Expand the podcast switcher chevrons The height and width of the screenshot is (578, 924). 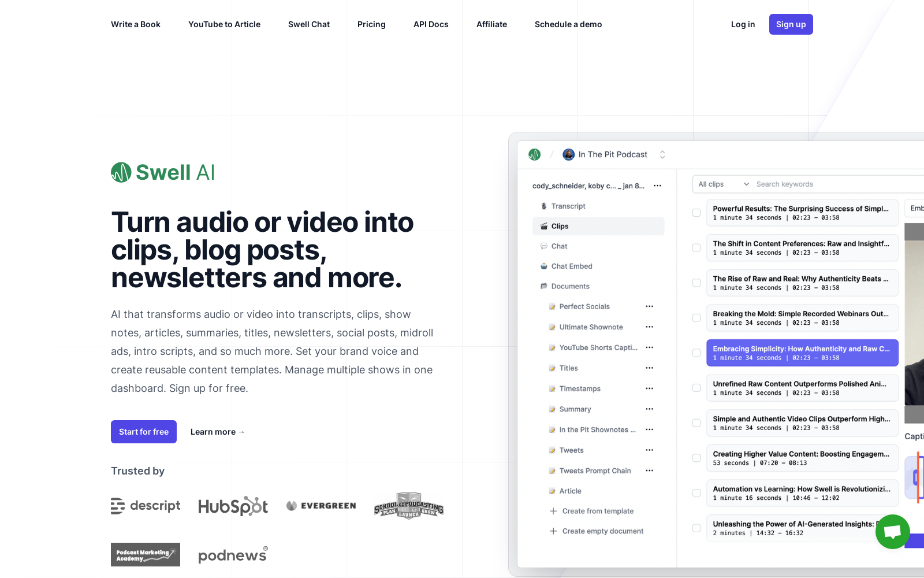click(662, 155)
